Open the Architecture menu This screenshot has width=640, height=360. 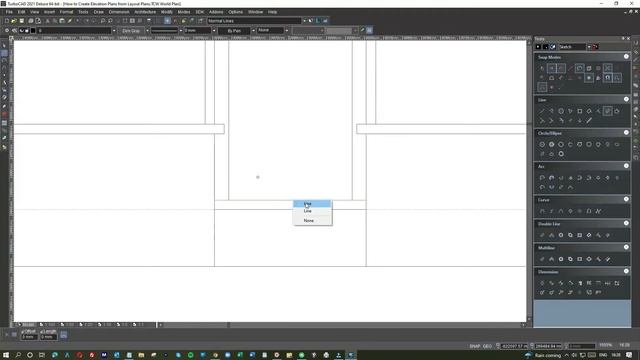coord(145,12)
